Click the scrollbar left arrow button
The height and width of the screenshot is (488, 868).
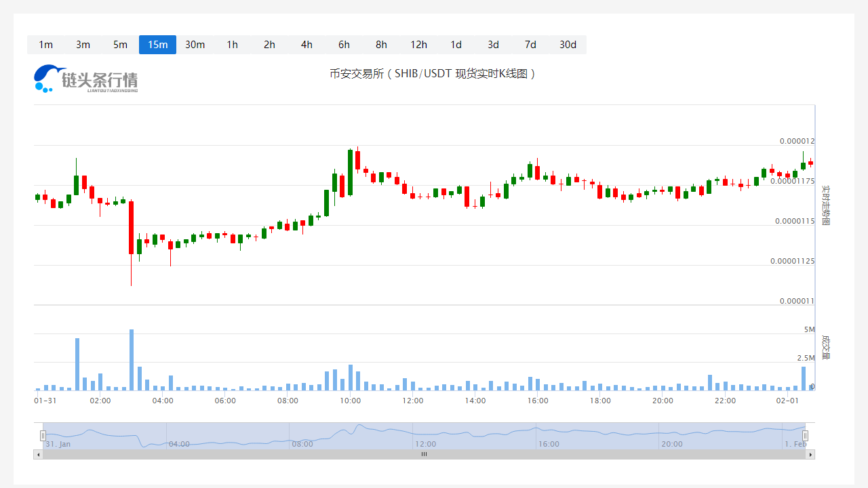38,454
